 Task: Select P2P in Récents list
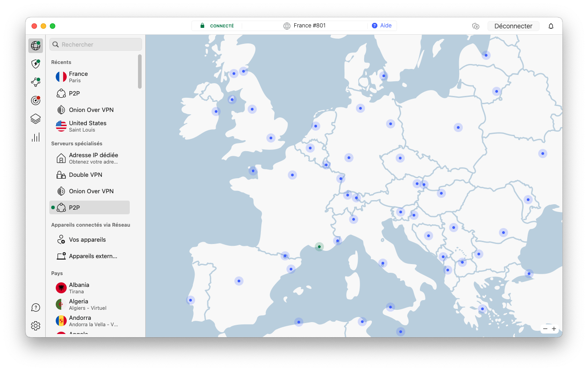[90, 93]
